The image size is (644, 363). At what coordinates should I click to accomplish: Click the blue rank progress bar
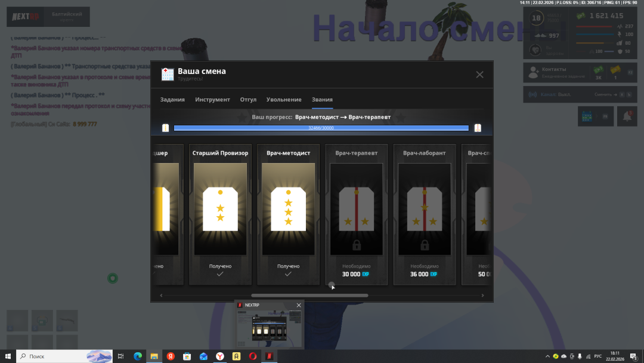[321, 128]
